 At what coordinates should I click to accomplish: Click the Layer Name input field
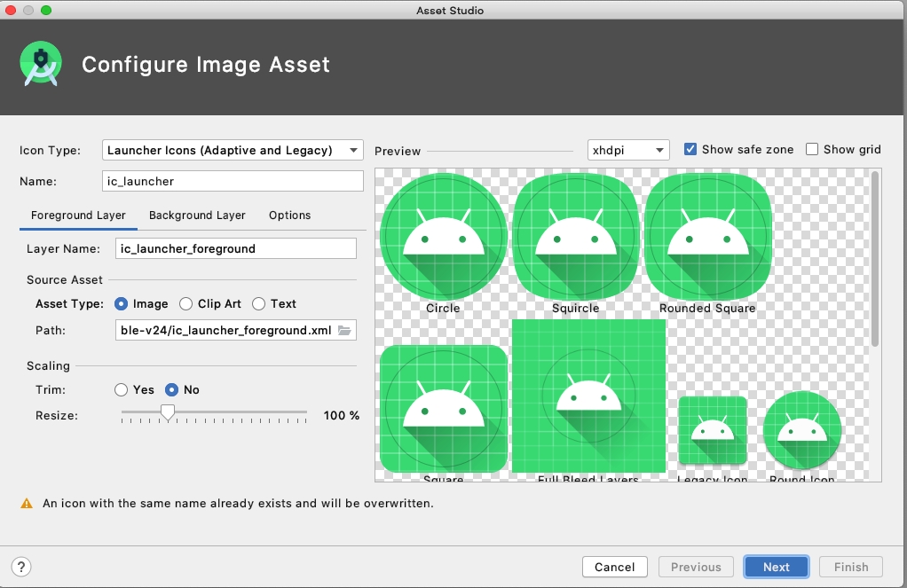235,249
